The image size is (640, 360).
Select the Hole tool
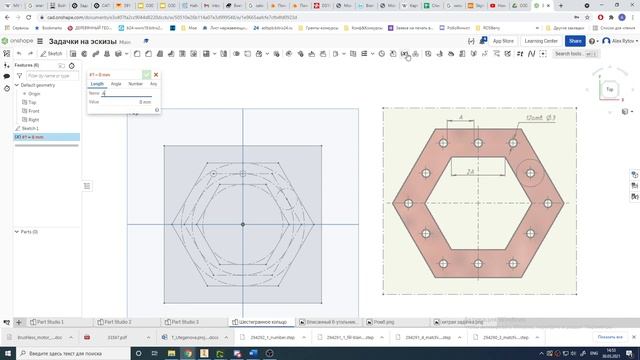click(x=194, y=54)
